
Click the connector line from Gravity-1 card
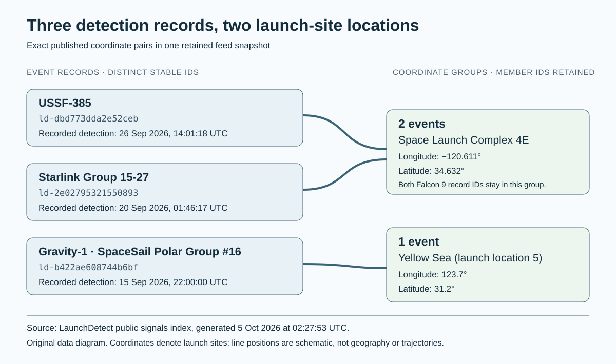pos(344,266)
